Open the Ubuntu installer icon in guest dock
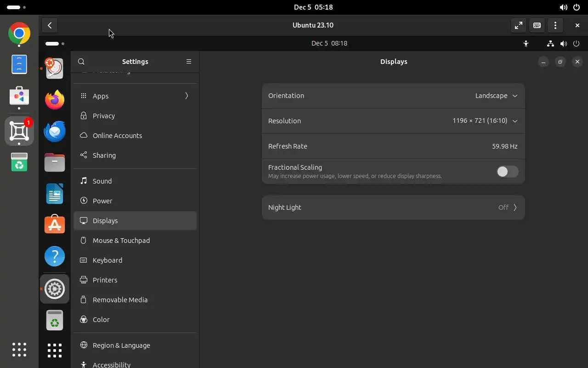The image size is (588, 368). tap(55, 68)
